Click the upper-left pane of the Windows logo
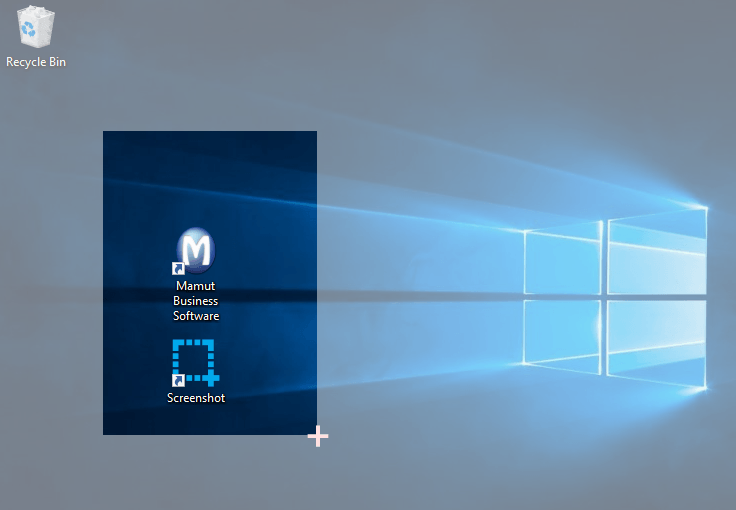This screenshot has height=510, width=736. [562, 262]
